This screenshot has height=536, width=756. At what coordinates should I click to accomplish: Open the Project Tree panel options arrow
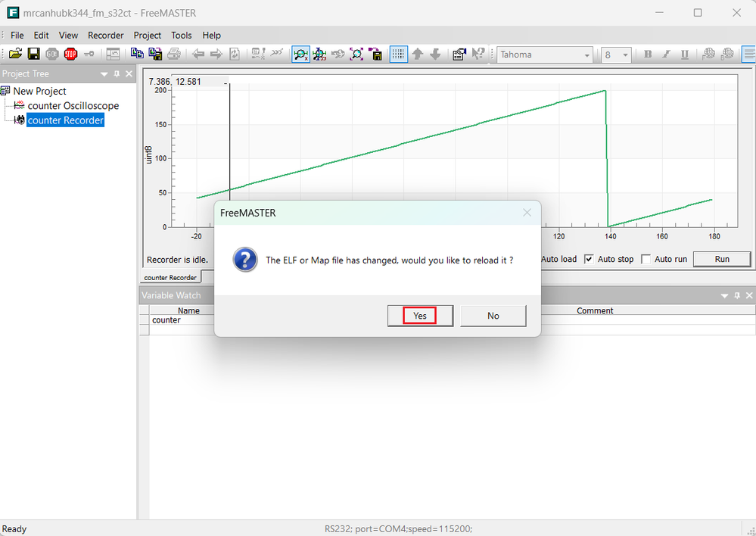pyautogui.click(x=104, y=74)
